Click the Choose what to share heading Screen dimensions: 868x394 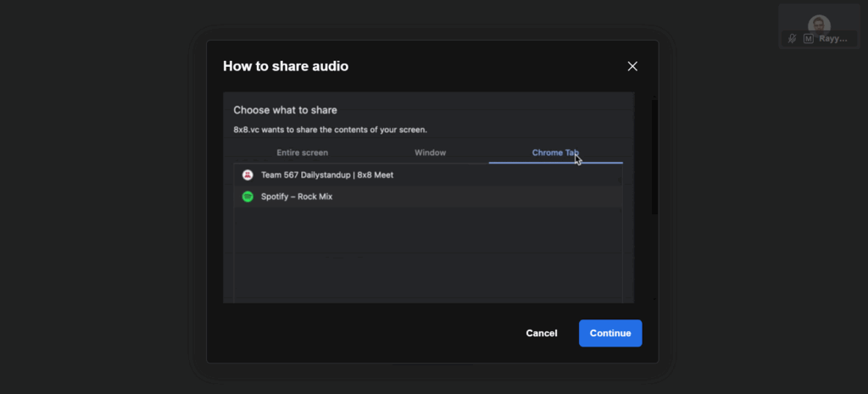point(285,110)
